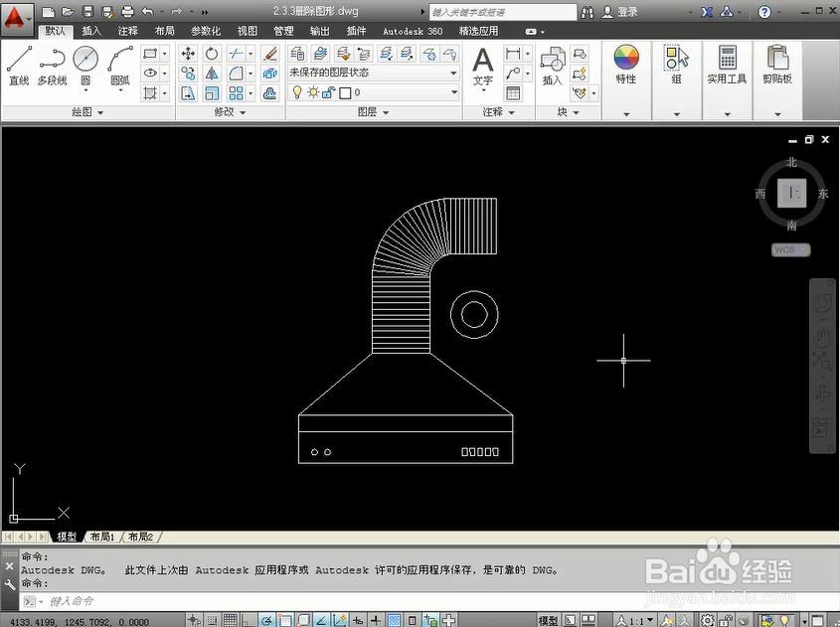Toggle layer lock padlock icon
The image size is (840, 627).
click(328, 93)
